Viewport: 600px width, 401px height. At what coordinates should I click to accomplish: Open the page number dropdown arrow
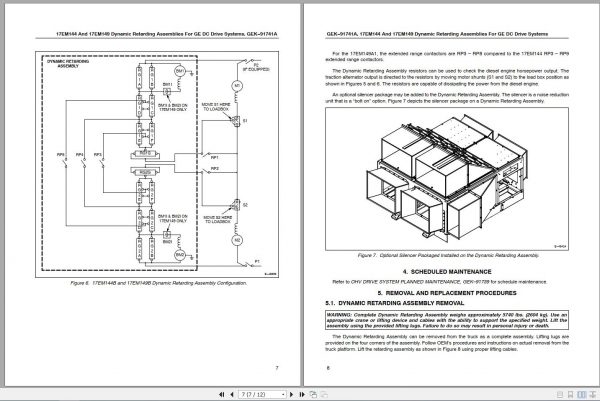click(283, 394)
